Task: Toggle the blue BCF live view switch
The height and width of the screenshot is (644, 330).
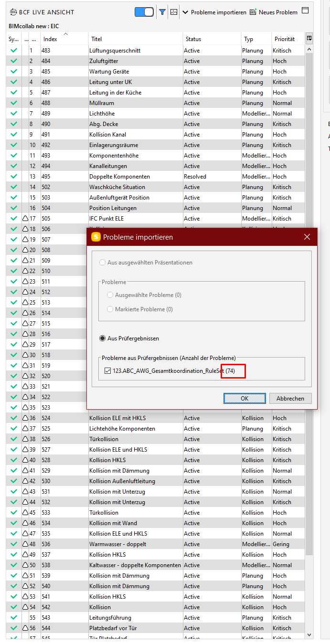Action: point(144,12)
